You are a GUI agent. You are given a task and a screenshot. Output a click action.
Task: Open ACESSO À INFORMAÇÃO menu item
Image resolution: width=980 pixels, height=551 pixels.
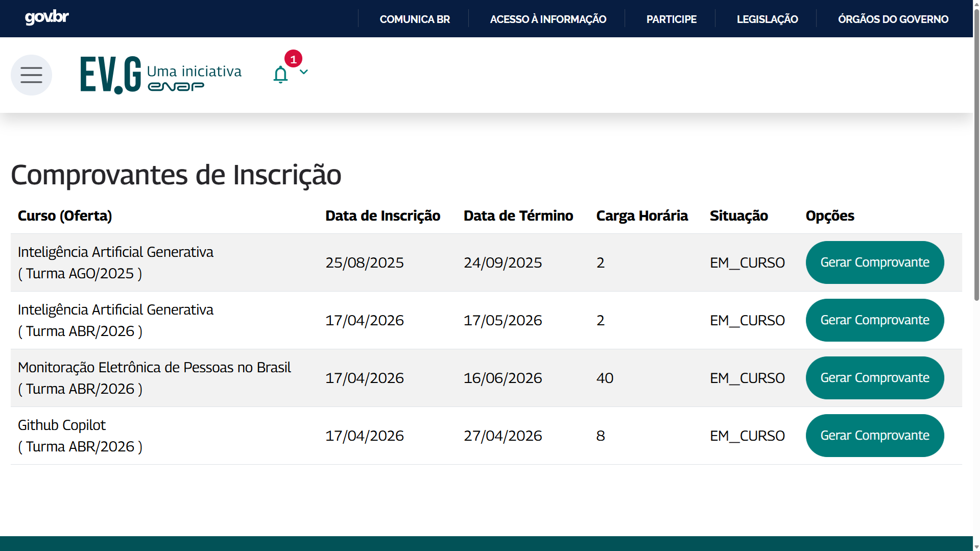pyautogui.click(x=548, y=19)
